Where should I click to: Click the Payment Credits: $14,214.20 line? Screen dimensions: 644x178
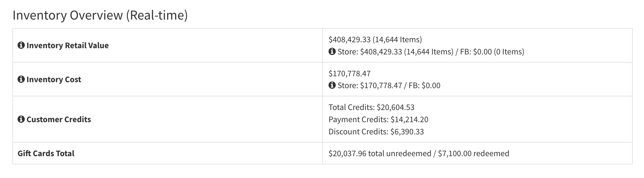click(378, 119)
